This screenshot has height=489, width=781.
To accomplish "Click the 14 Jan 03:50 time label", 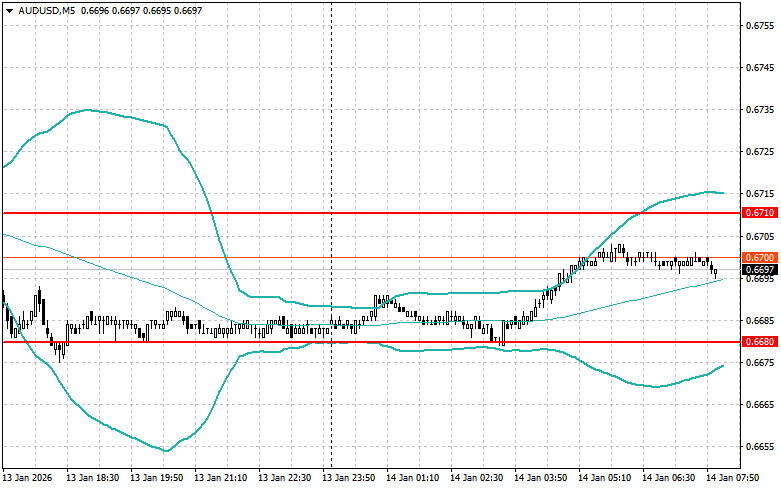I will point(540,478).
